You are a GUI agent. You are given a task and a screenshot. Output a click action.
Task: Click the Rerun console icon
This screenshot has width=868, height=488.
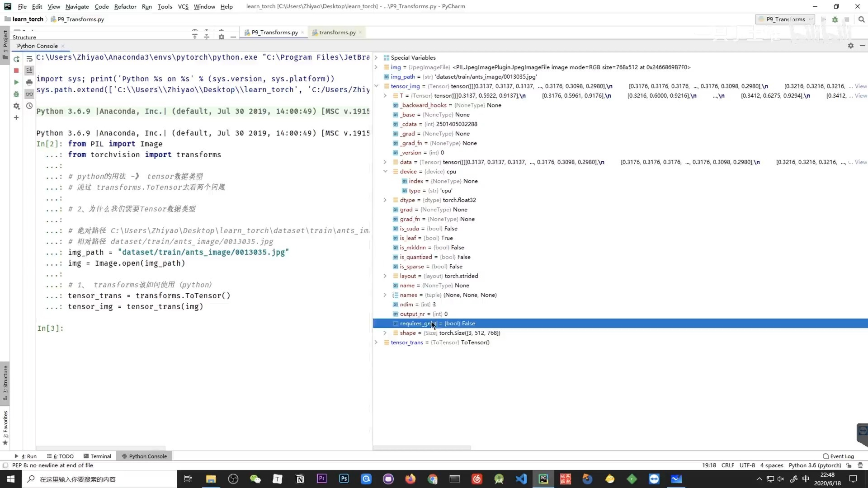pos(16,59)
